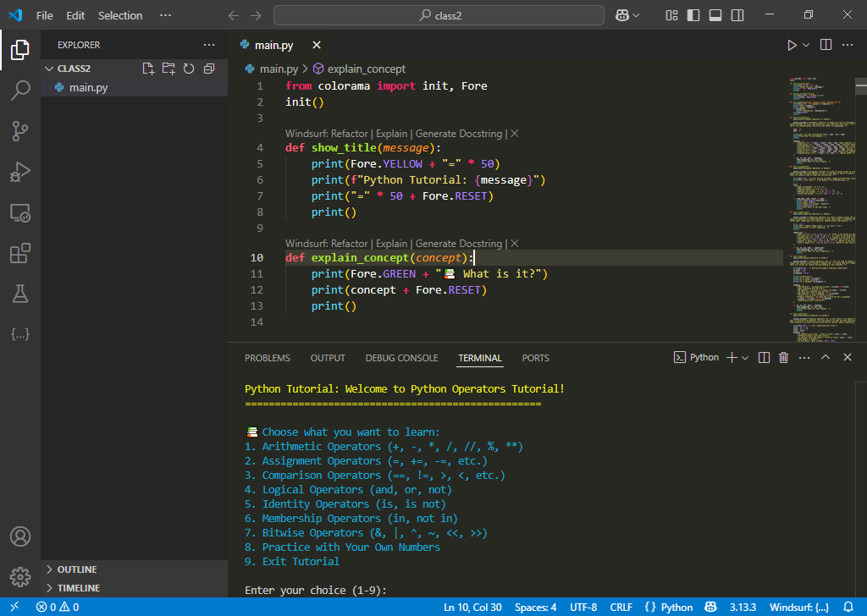Go forward in navigation history
867x616 pixels.
(256, 15)
